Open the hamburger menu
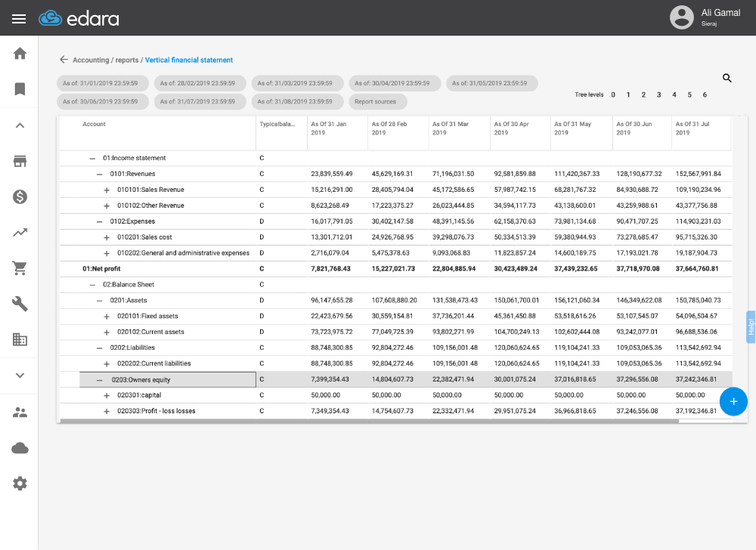The height and width of the screenshot is (550, 756). [x=18, y=18]
